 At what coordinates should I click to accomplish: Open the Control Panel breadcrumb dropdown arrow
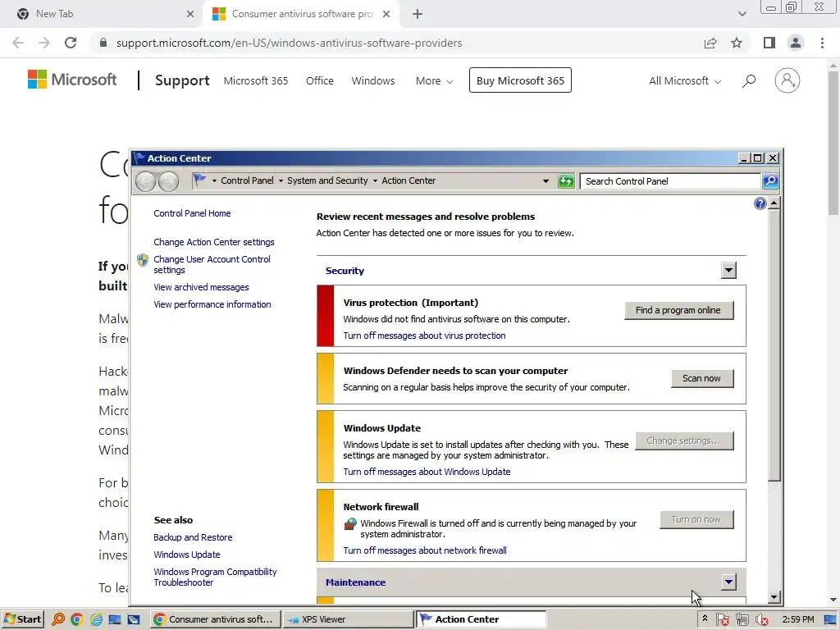(x=281, y=181)
